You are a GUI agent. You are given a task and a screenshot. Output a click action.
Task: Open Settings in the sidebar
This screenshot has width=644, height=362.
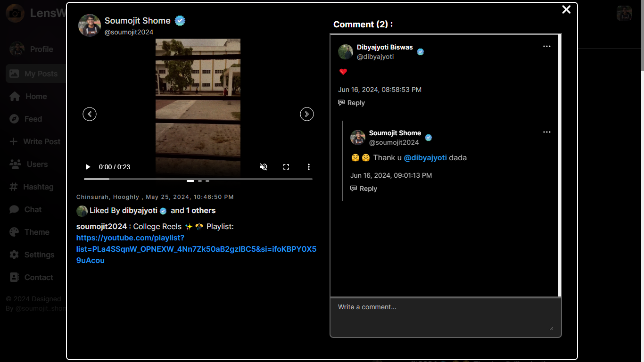tap(36, 255)
